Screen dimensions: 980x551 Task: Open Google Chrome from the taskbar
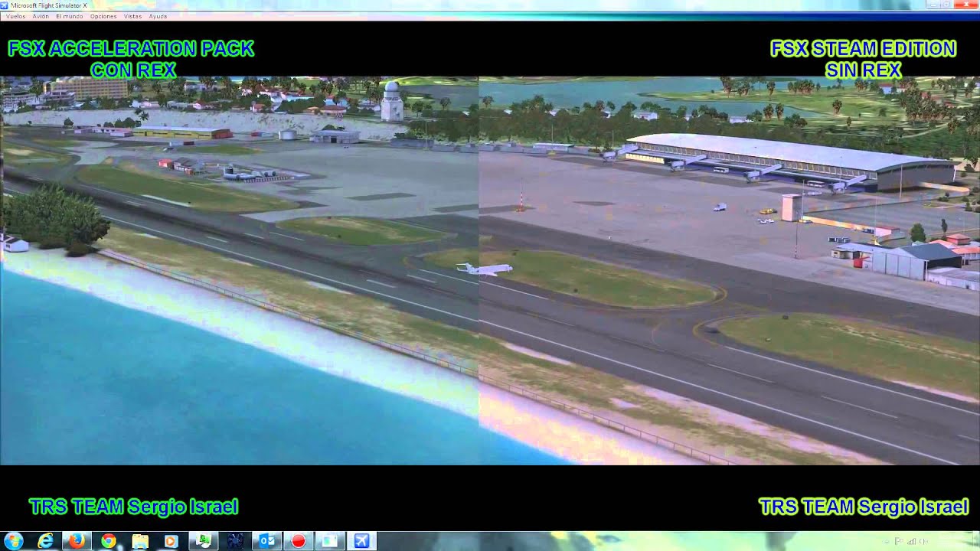(108, 541)
